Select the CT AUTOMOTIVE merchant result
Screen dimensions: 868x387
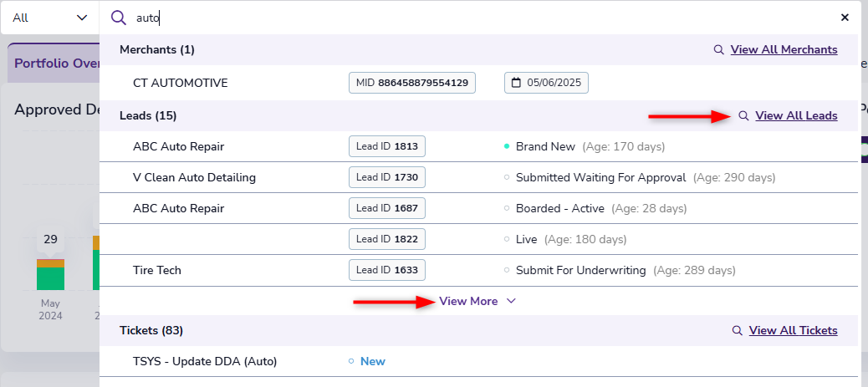[x=181, y=83]
